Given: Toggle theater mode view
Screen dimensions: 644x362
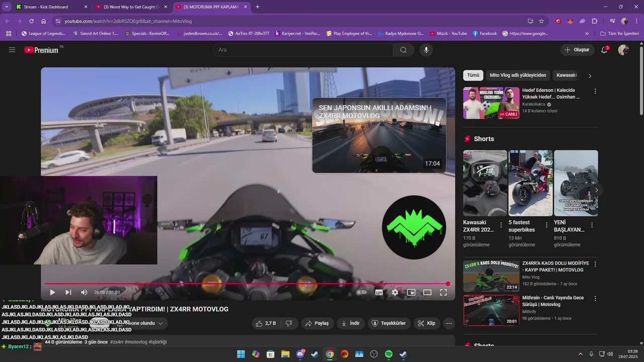Looking at the screenshot, I should [427, 292].
